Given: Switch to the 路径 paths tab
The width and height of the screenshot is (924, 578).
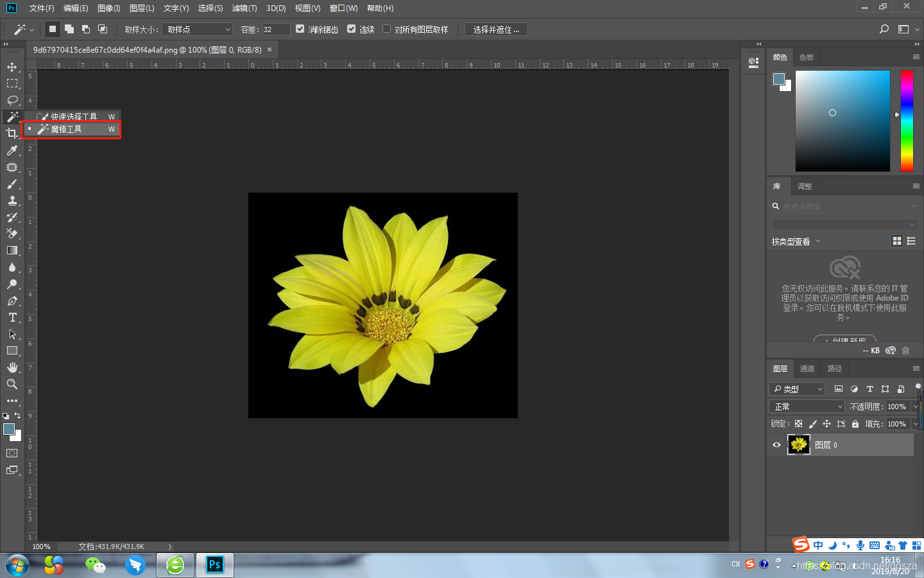Looking at the screenshot, I should click(x=835, y=369).
